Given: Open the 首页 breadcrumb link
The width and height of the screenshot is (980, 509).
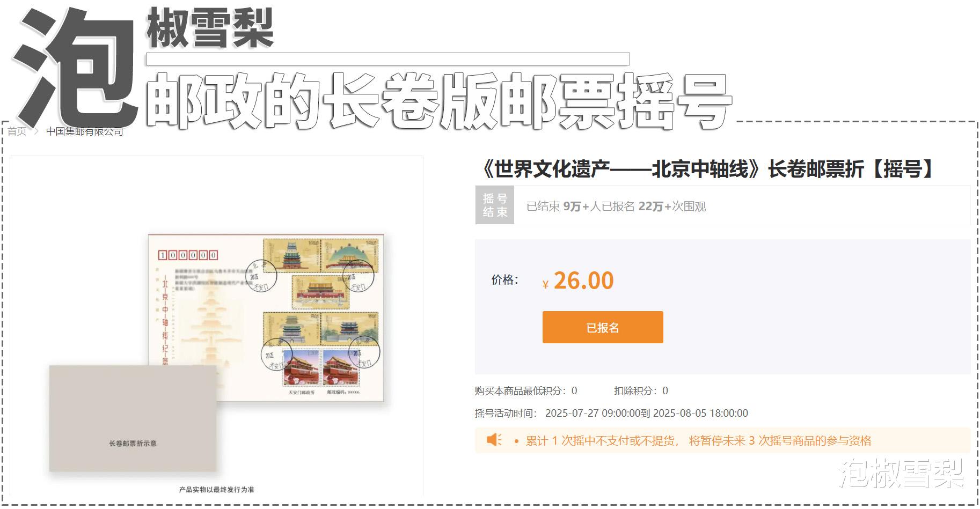Looking at the screenshot, I should [x=17, y=131].
